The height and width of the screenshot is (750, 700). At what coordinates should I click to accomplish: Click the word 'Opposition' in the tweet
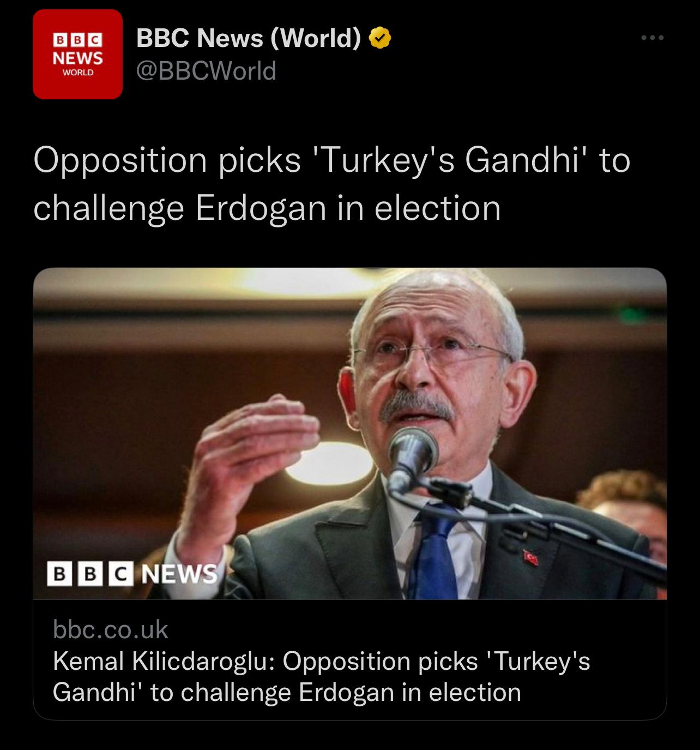point(120,160)
